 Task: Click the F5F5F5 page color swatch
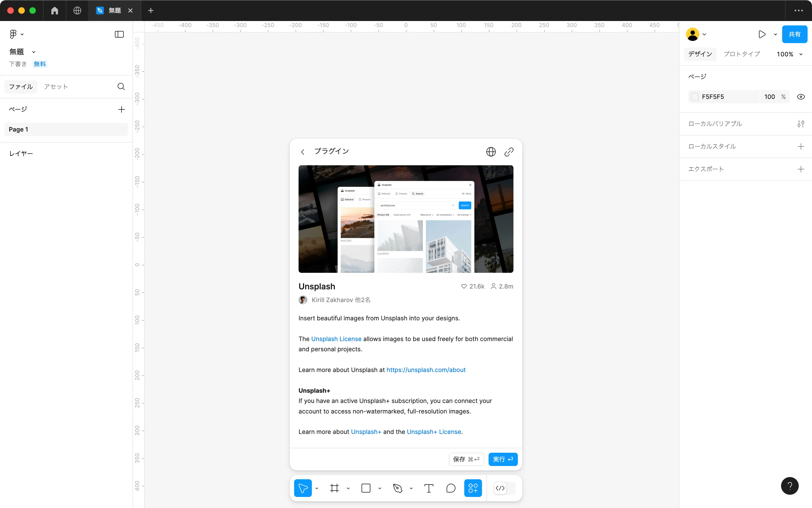695,97
